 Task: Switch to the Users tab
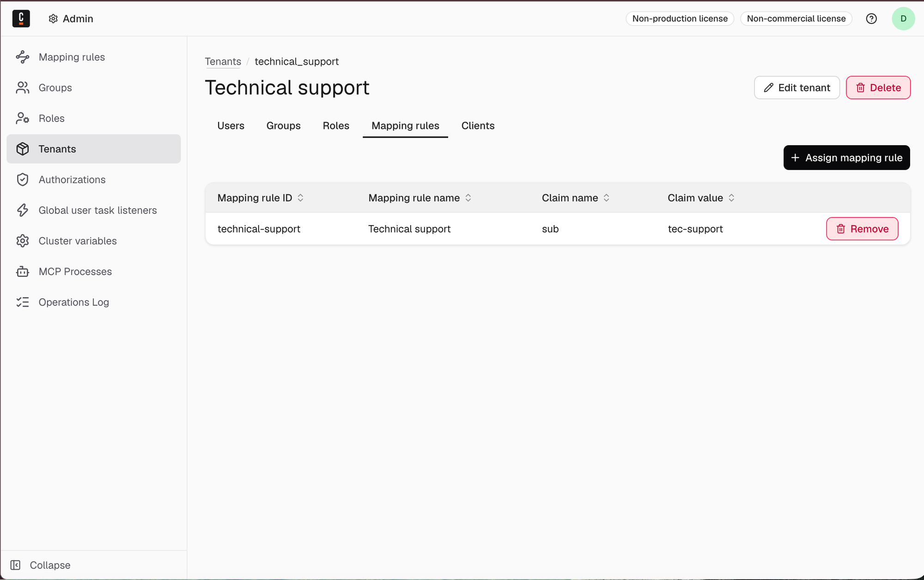point(231,126)
